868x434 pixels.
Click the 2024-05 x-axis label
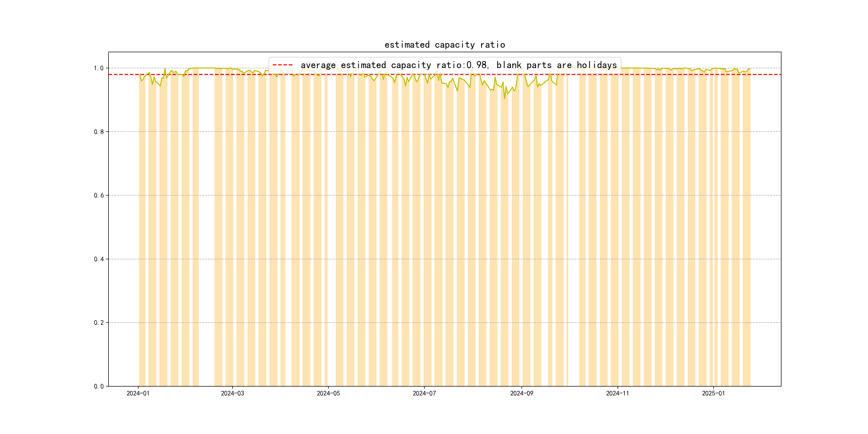coord(328,393)
